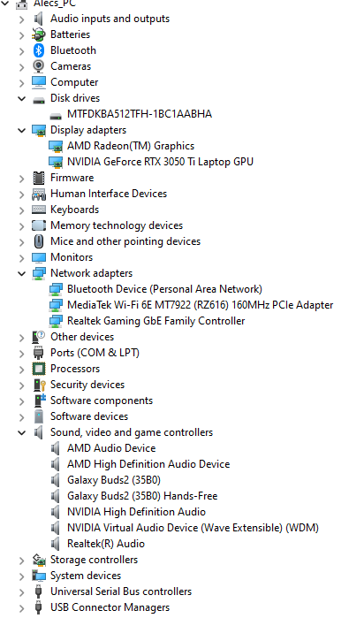Expand the Security devices category
This screenshot has height=641, width=364.
pos(22,385)
